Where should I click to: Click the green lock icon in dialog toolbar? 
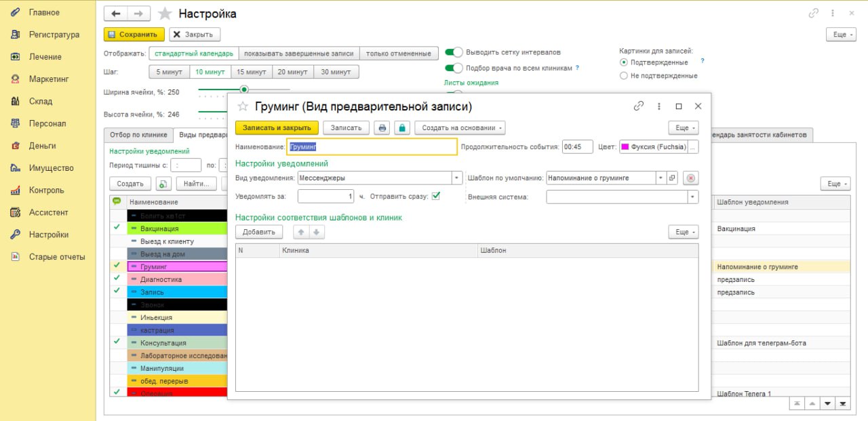coord(402,127)
